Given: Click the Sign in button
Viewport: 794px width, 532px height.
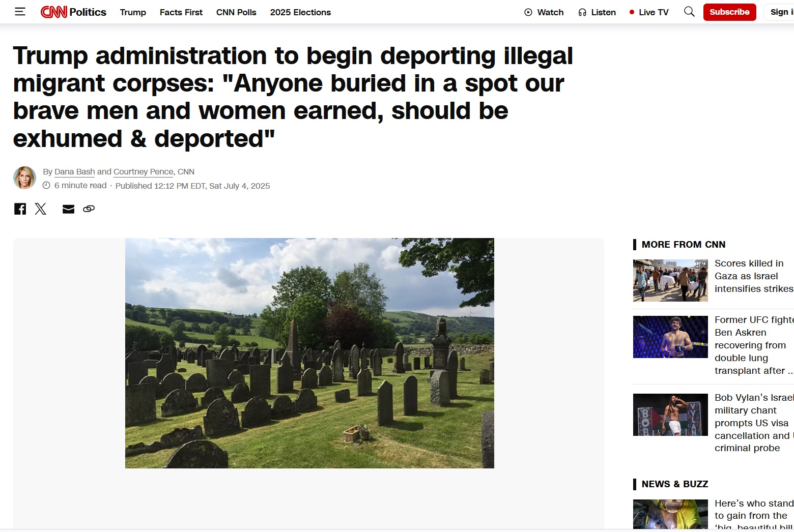Looking at the screenshot, I should tap(780, 12).
